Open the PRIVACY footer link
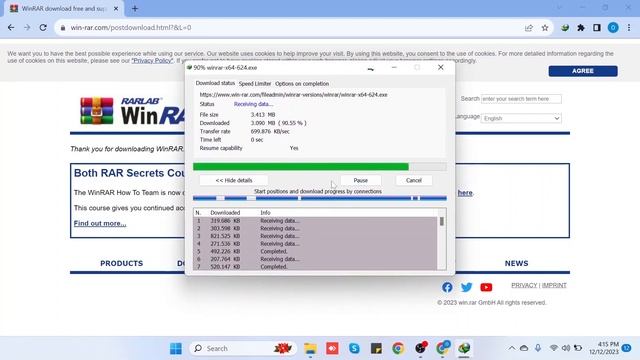The image size is (640, 360). click(x=524, y=285)
